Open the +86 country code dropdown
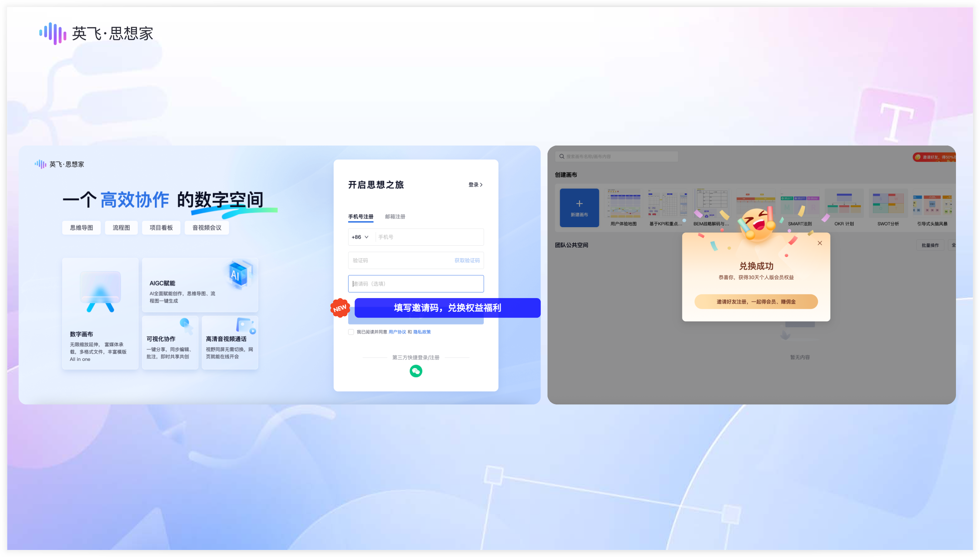 pos(360,237)
